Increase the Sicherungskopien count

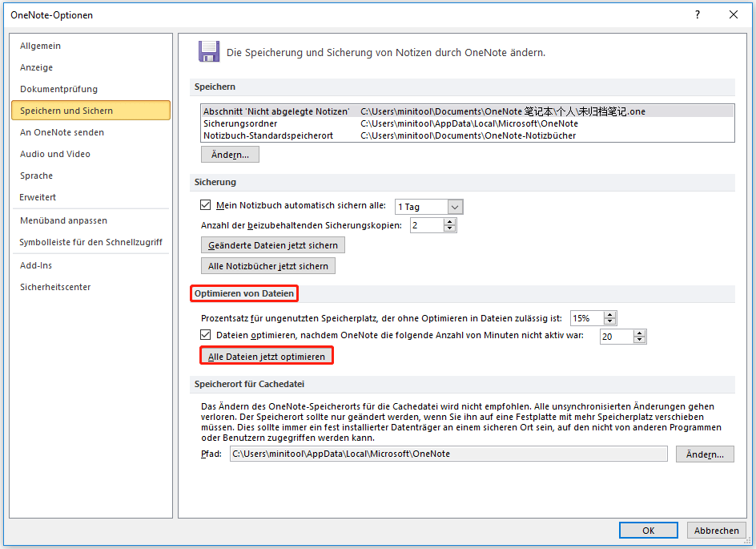pyautogui.click(x=449, y=222)
